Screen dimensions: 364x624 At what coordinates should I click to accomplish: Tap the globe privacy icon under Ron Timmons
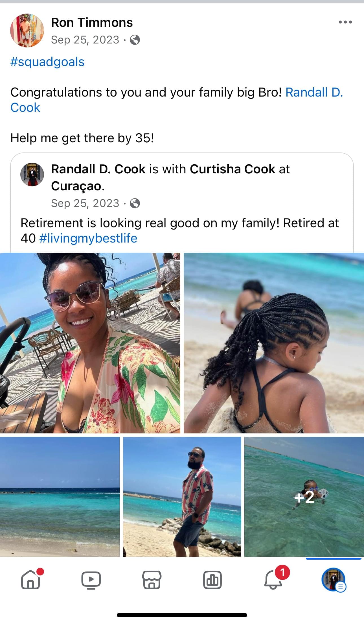click(x=135, y=40)
